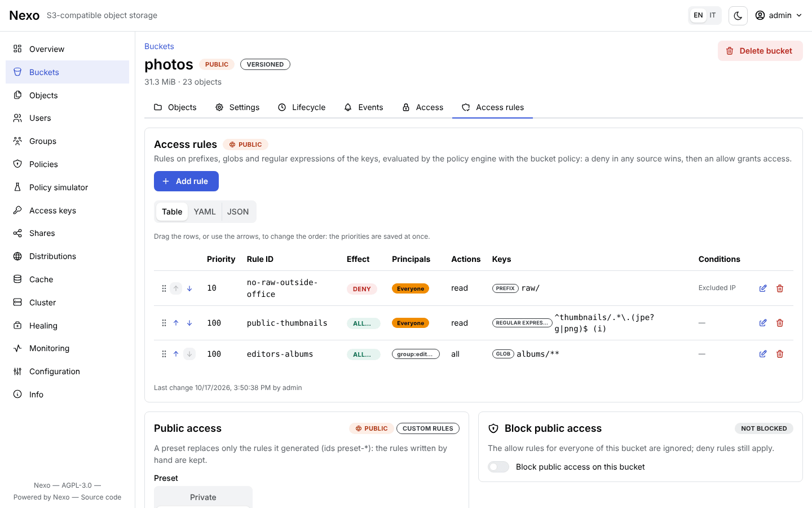This screenshot has width=812, height=508.
Task: Delete the no-raw-outside-office rule
Action: (x=780, y=288)
